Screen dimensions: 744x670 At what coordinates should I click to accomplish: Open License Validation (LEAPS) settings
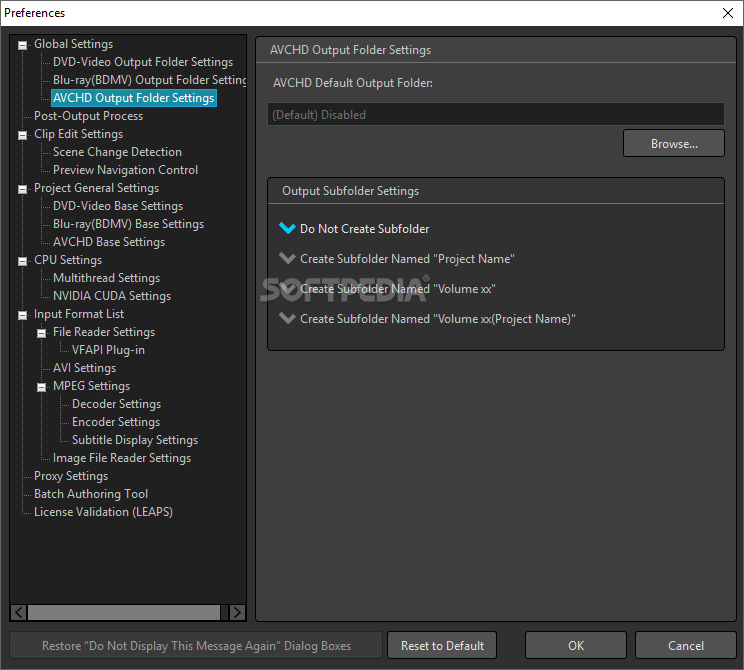tap(103, 512)
